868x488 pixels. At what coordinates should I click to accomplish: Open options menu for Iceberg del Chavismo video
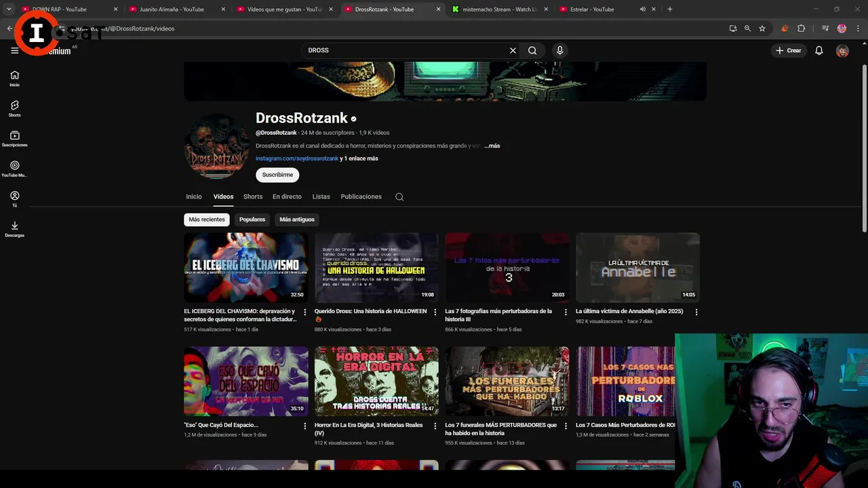tap(304, 312)
